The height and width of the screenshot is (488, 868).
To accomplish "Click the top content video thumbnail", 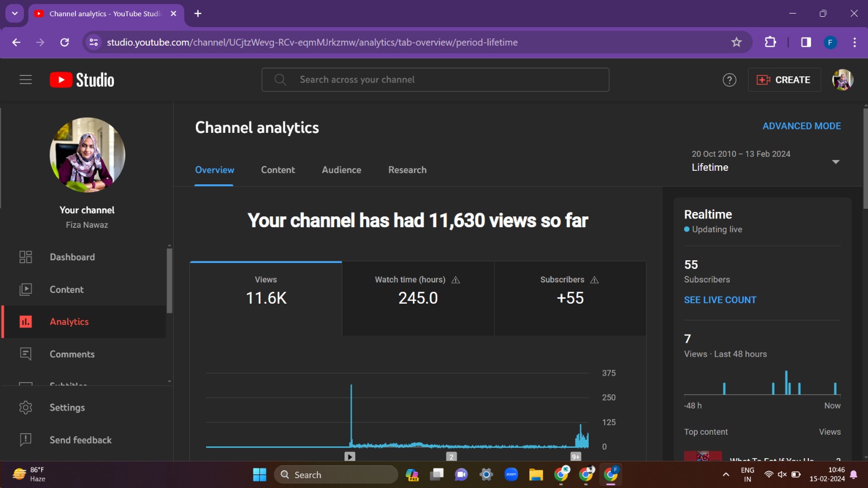I will coord(703,455).
